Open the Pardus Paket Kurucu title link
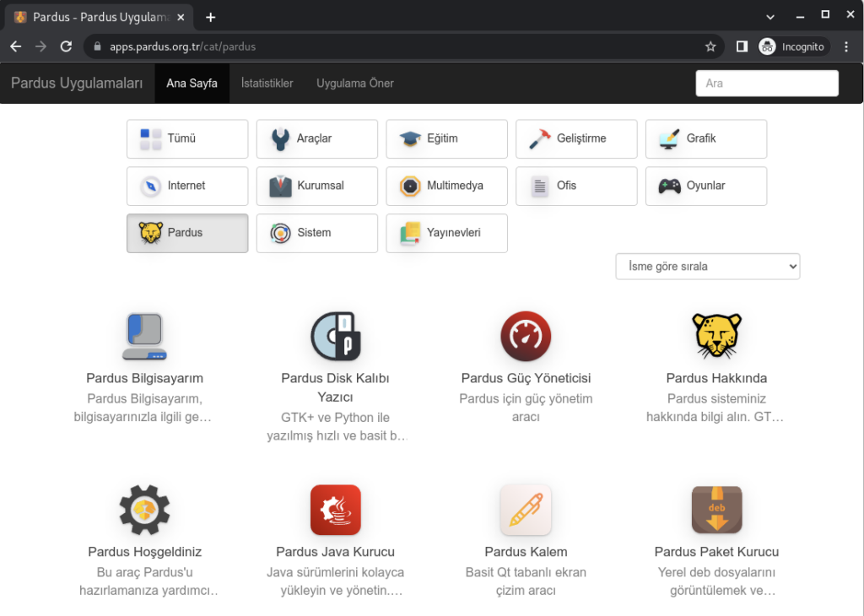Viewport: 864px width, 616px height. tap(716, 552)
